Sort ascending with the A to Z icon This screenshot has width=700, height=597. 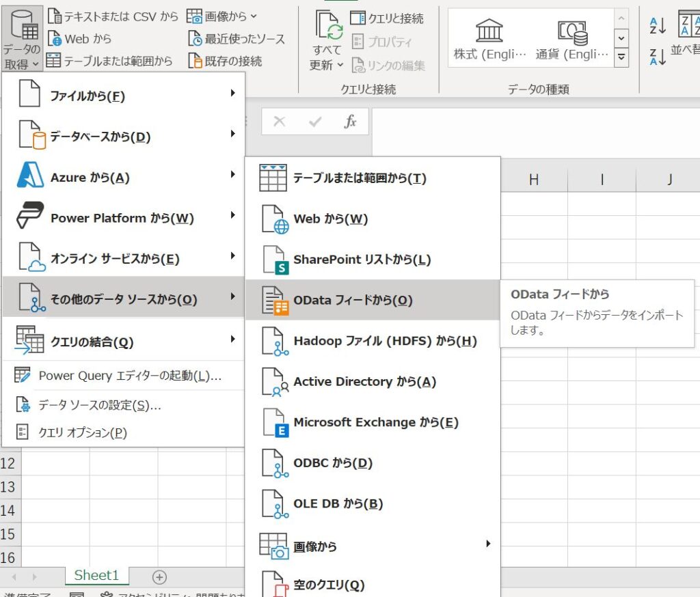(658, 26)
